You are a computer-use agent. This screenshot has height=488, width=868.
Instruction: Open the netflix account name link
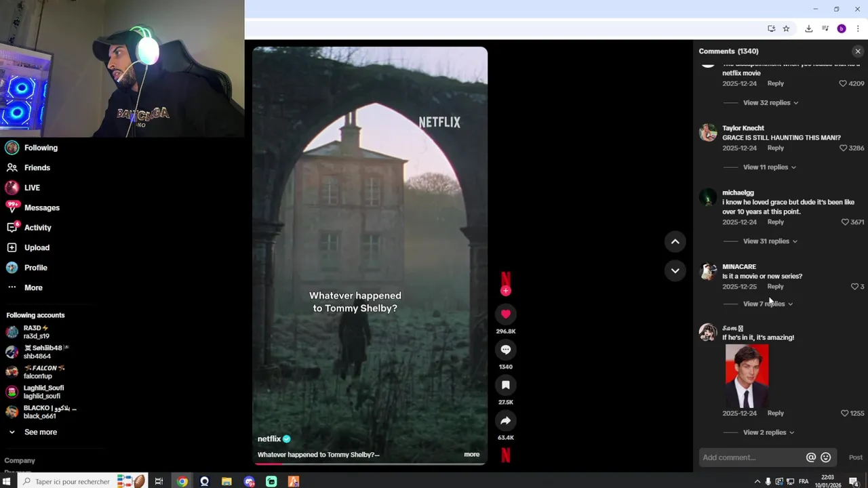(x=269, y=439)
